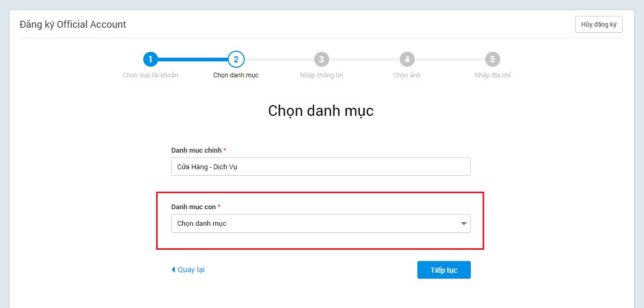The height and width of the screenshot is (308, 644).
Task: Click the Chọn danh mục step label under circle 2
Action: point(236,75)
